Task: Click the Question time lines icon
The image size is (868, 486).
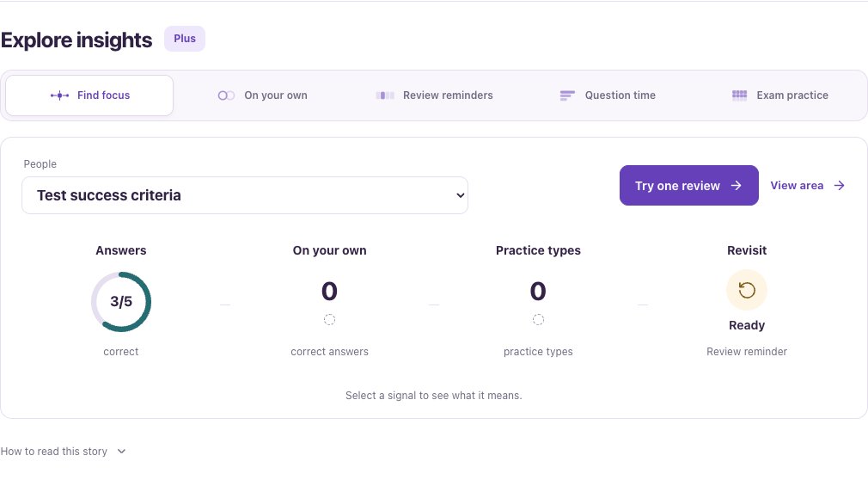Action: pyautogui.click(x=567, y=95)
